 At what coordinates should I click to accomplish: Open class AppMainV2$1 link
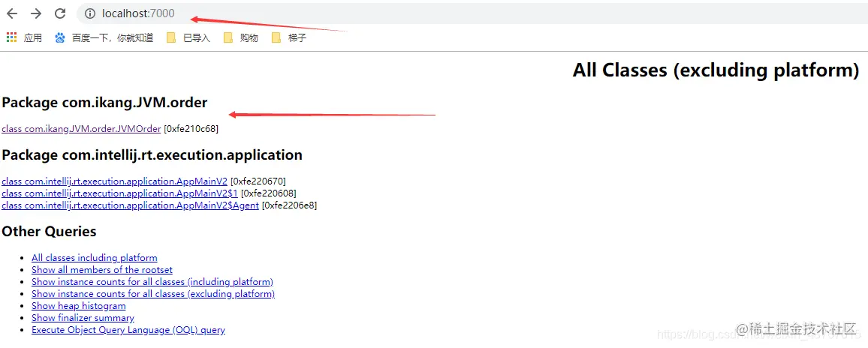coord(119,193)
